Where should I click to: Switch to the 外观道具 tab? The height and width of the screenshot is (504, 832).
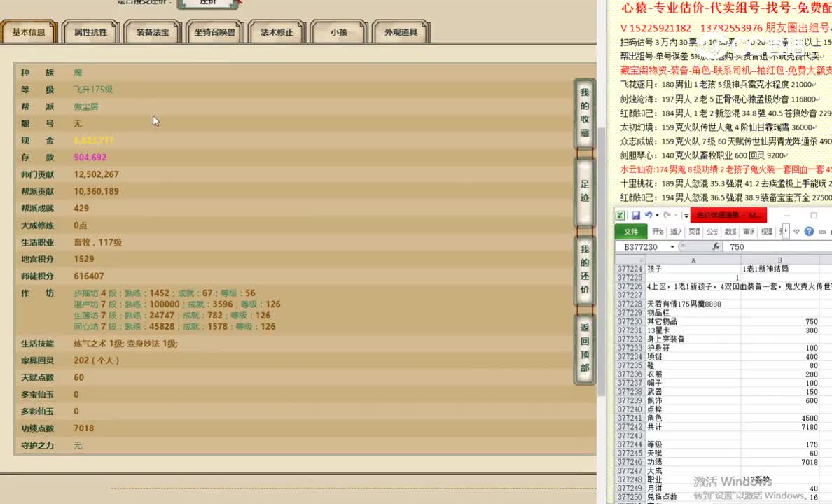point(401,31)
